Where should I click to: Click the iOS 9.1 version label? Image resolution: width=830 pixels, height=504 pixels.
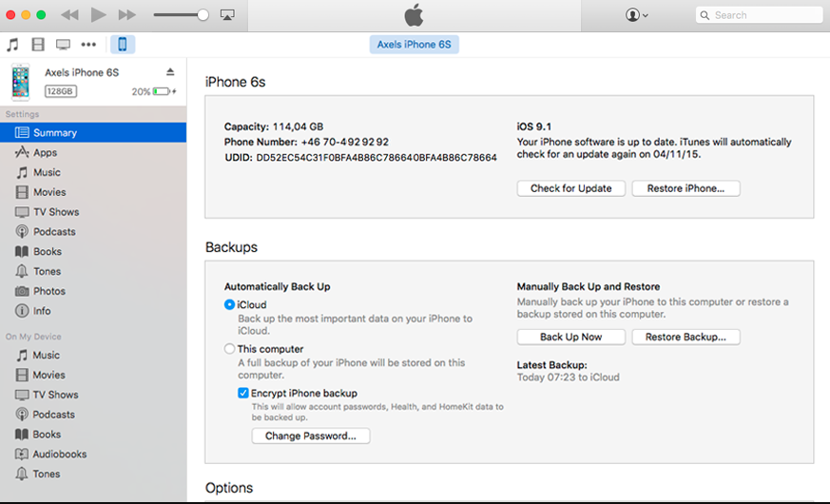point(534,126)
